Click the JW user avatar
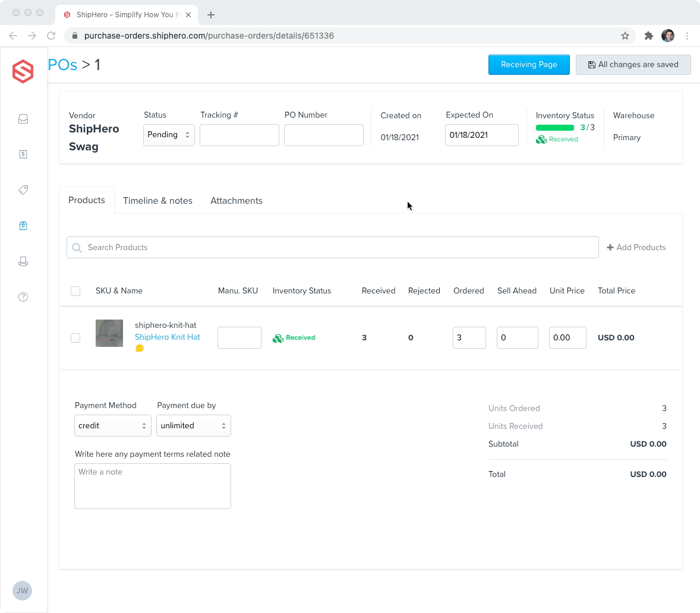The image size is (700, 613). 22,590
